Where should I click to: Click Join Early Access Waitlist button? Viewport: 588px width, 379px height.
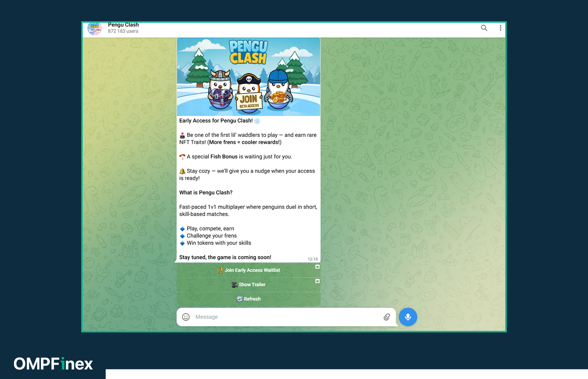(x=248, y=270)
